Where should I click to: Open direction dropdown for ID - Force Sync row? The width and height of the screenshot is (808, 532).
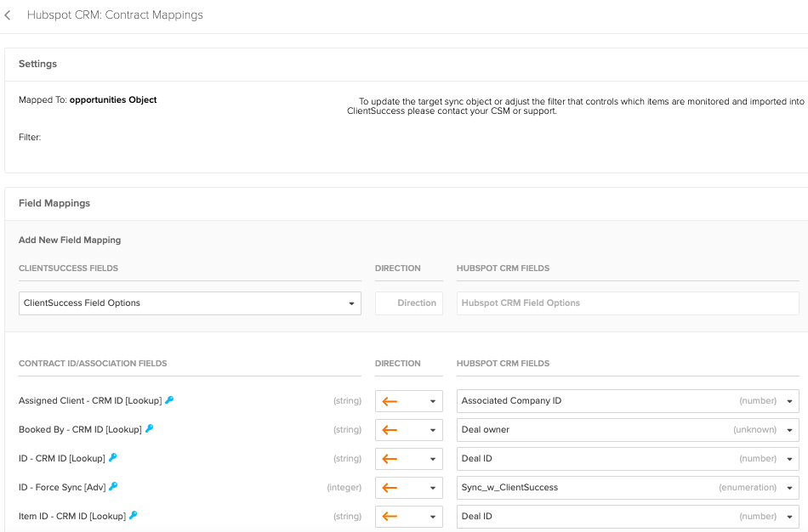pos(408,488)
